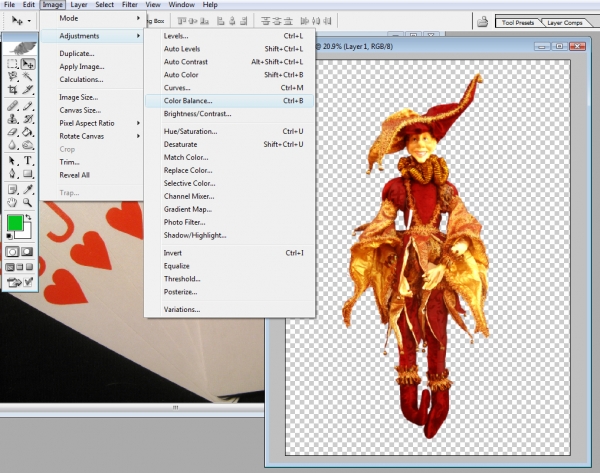Screen dimensions: 600x473
Task: Switch to Full Screen Mode
Action: 29,267
